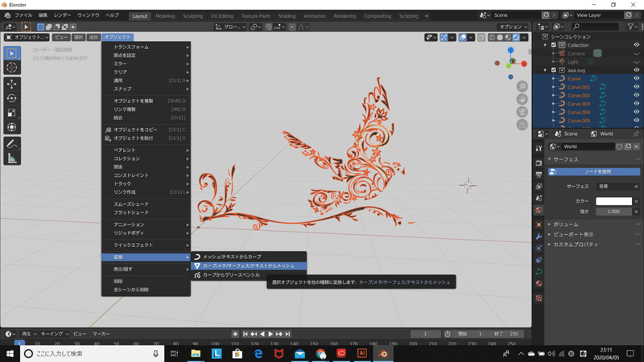
Task: Open the World properties tab icon
Action: point(539,210)
